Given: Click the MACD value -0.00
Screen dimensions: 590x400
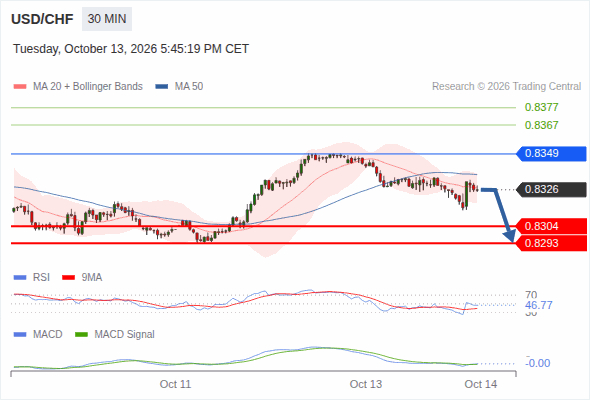Looking at the screenshot, I should coord(538,363).
